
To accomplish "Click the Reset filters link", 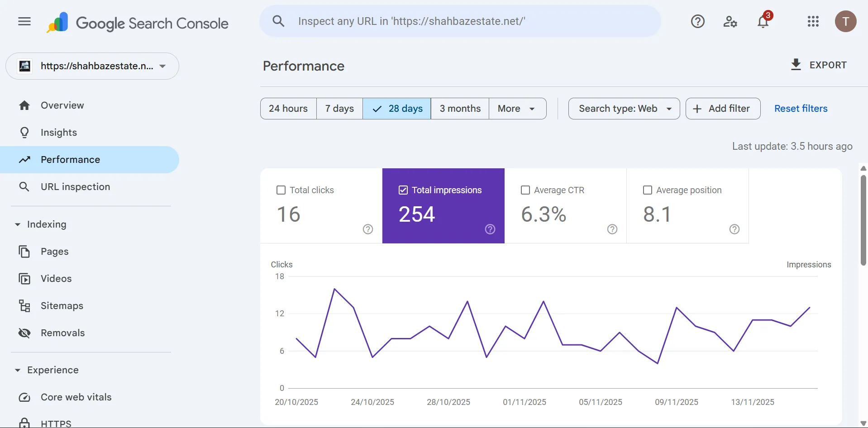I will 801,109.
